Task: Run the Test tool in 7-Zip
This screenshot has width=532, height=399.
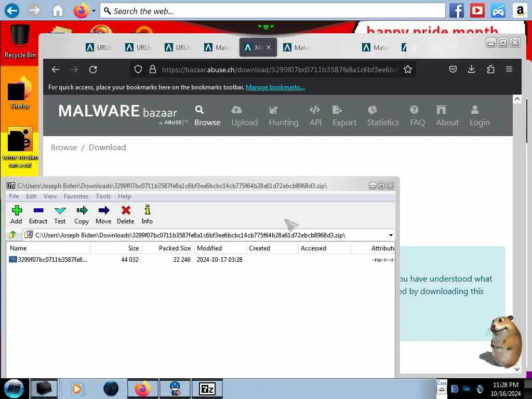Action: (60, 215)
